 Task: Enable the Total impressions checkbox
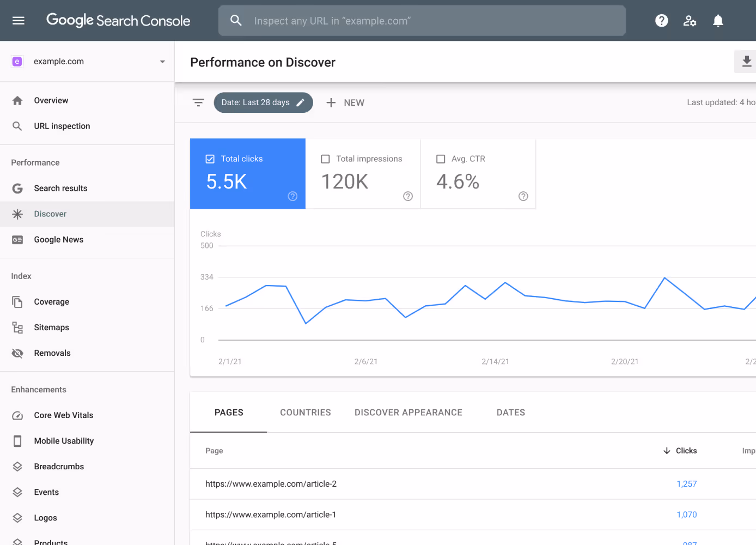325,159
